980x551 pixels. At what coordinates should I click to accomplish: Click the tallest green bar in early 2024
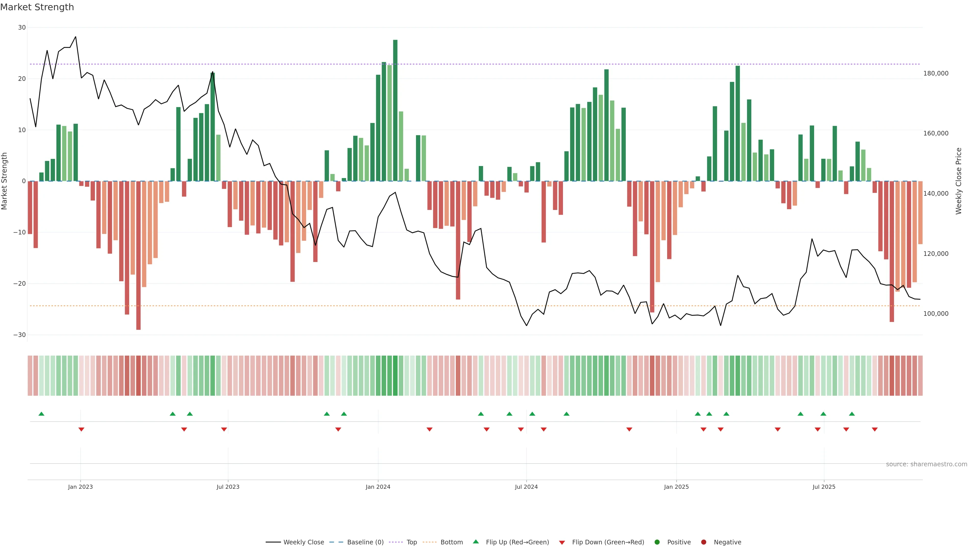pyautogui.click(x=395, y=110)
